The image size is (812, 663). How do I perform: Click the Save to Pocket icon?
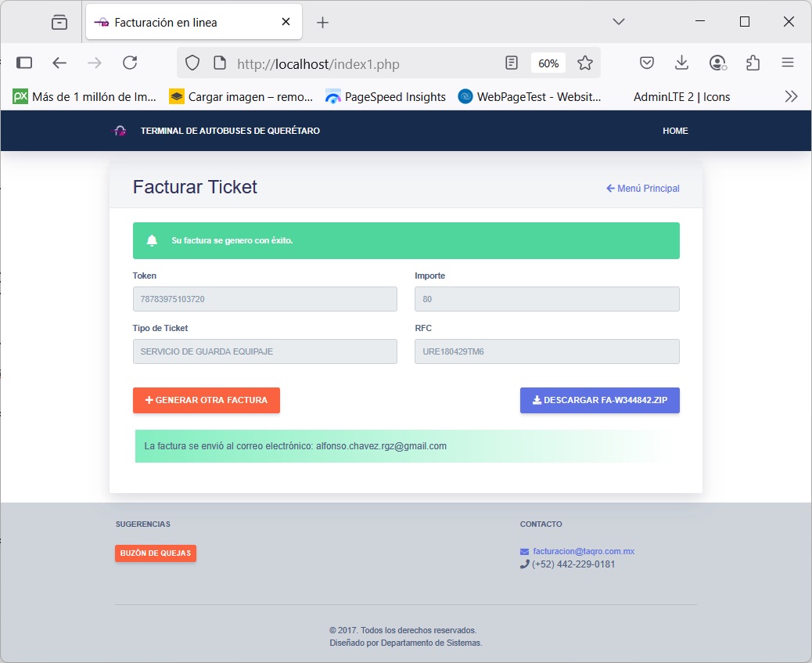(647, 63)
